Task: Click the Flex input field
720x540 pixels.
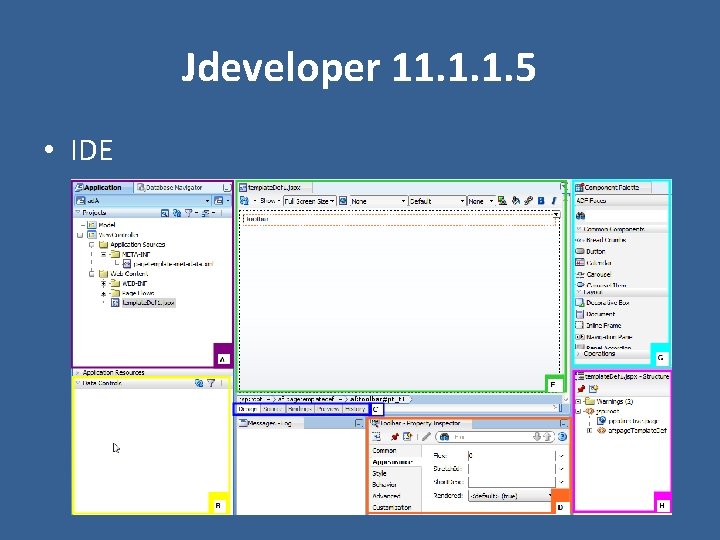Action: 512,456
